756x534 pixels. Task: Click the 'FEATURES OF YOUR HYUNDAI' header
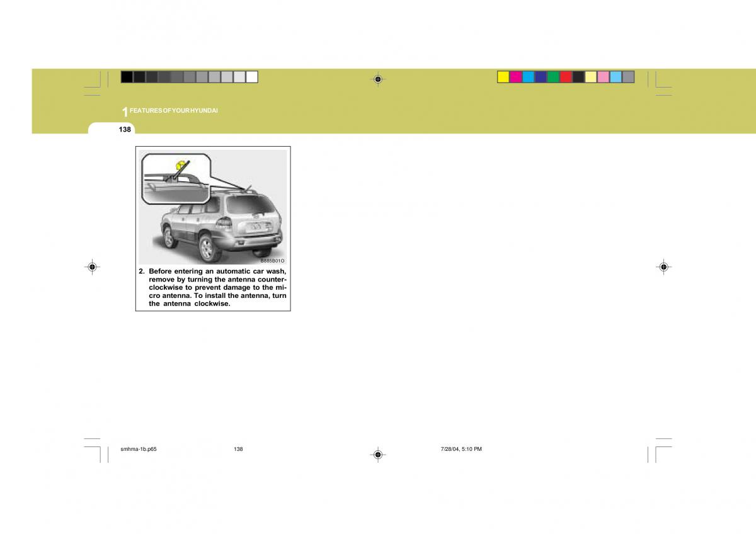tap(174, 111)
